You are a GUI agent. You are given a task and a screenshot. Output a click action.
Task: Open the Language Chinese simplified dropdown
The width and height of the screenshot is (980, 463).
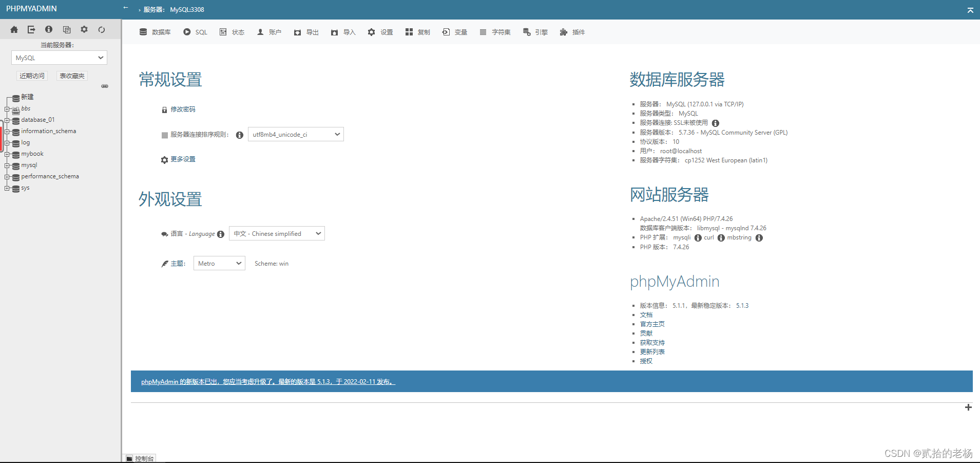pyautogui.click(x=277, y=234)
